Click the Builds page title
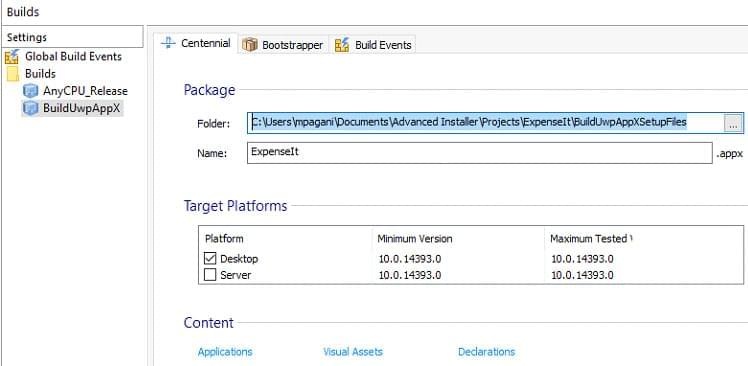 (x=23, y=12)
